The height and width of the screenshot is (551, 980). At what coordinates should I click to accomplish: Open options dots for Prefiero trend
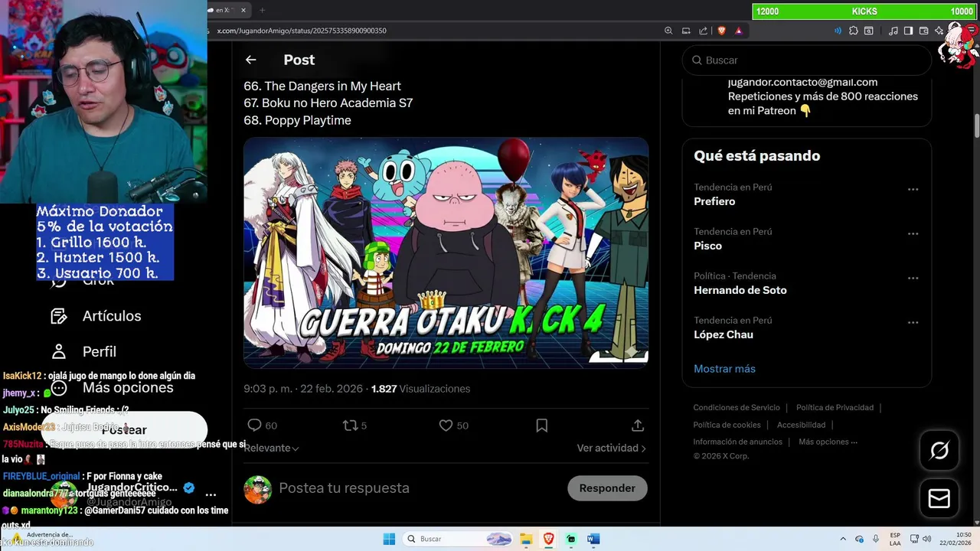(913, 189)
